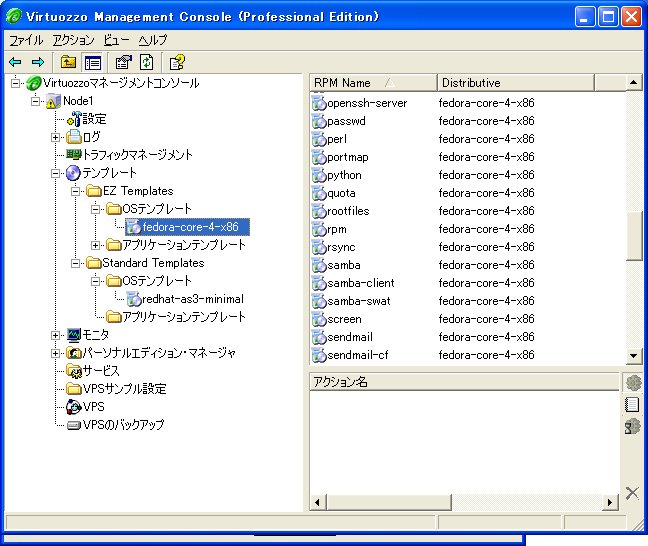Viewport: 648px width, 546px height.
Task: Toggle the console tree view toolbar icon
Action: click(93, 63)
